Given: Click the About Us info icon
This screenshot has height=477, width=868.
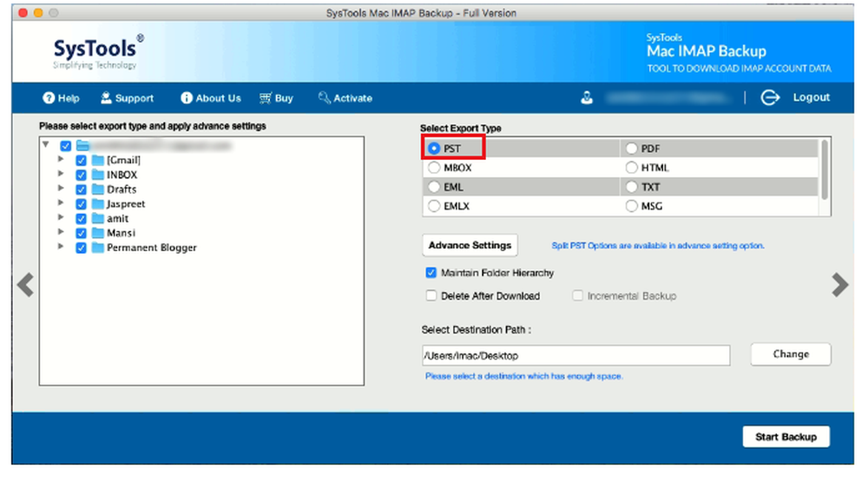Looking at the screenshot, I should click(187, 98).
